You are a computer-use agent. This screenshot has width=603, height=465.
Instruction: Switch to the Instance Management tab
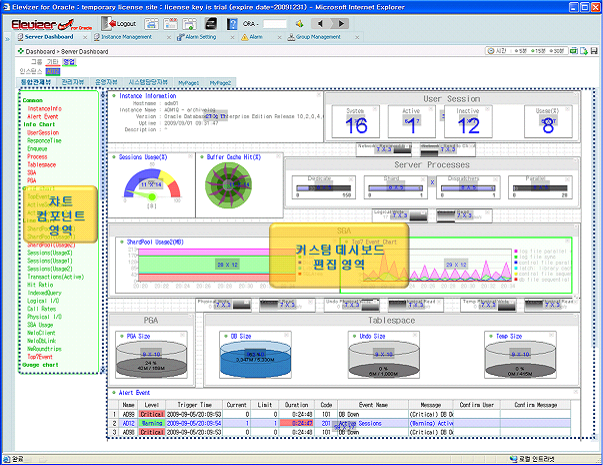click(127, 37)
